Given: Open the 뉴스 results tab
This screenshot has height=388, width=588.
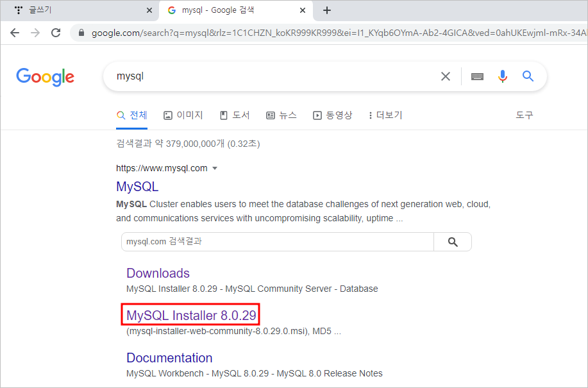Looking at the screenshot, I should [x=281, y=115].
